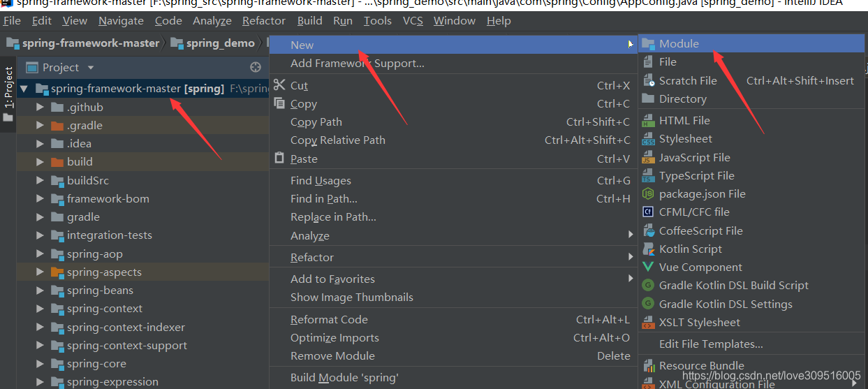Select gradle folder row
The height and width of the screenshot is (389, 868).
click(143, 217)
